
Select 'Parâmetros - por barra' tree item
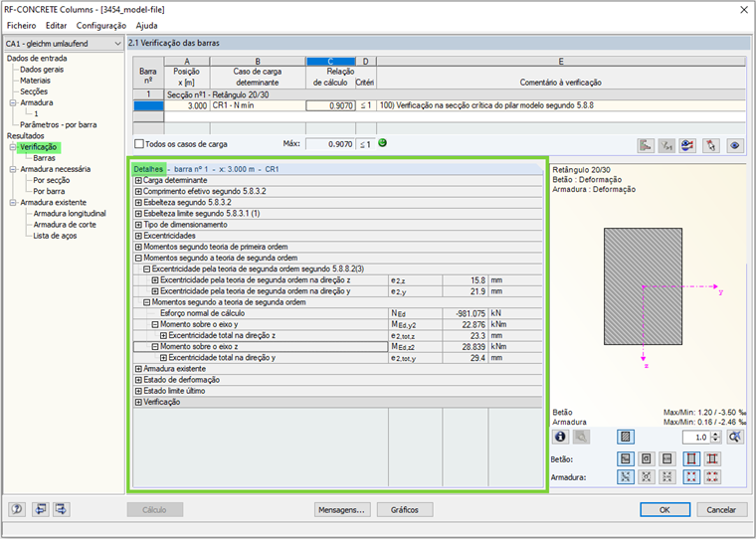(59, 125)
